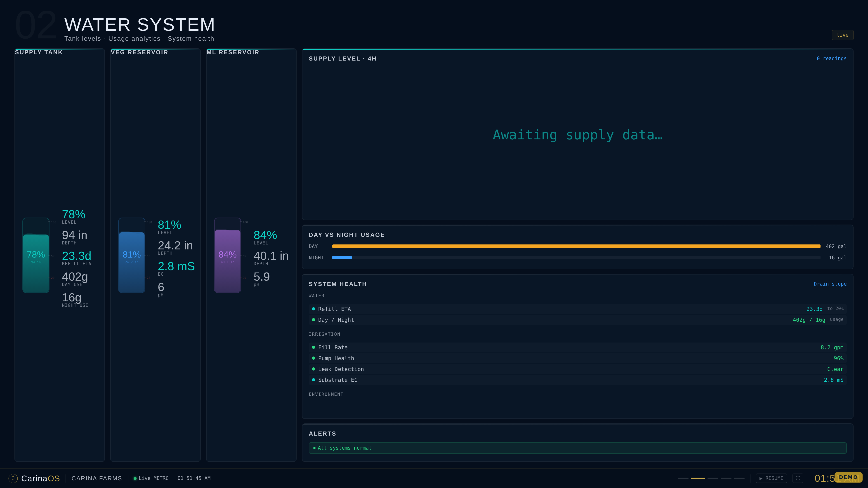The image size is (868, 488).
Task: Click the ML Reservoir tank gauge
Action: point(227,255)
